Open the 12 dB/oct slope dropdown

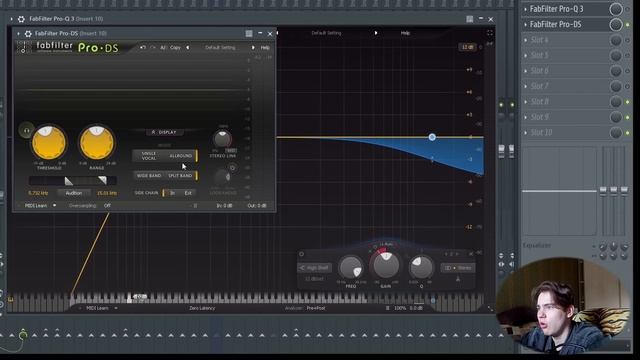coord(315,279)
